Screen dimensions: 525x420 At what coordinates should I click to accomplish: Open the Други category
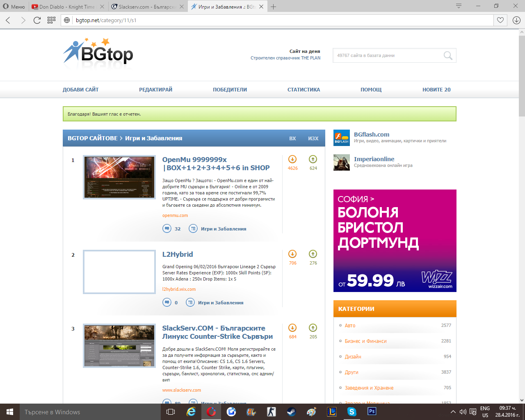(x=352, y=372)
